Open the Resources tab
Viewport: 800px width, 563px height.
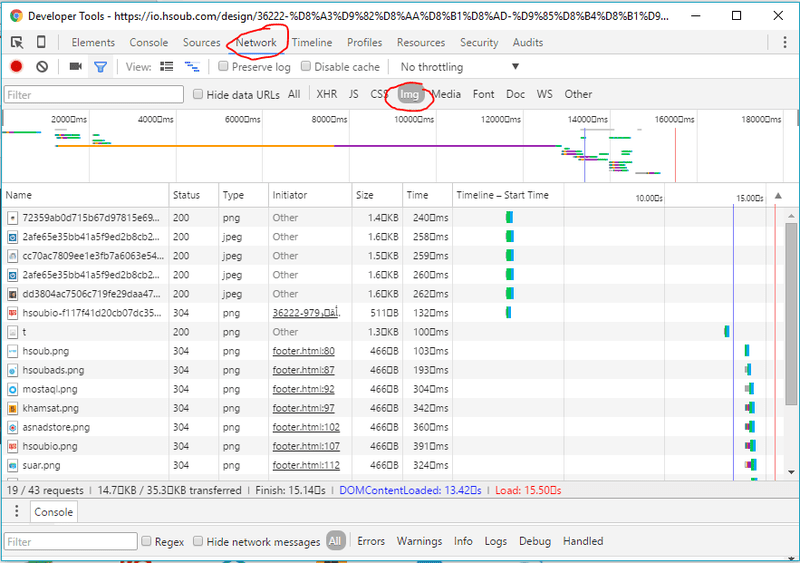click(421, 42)
